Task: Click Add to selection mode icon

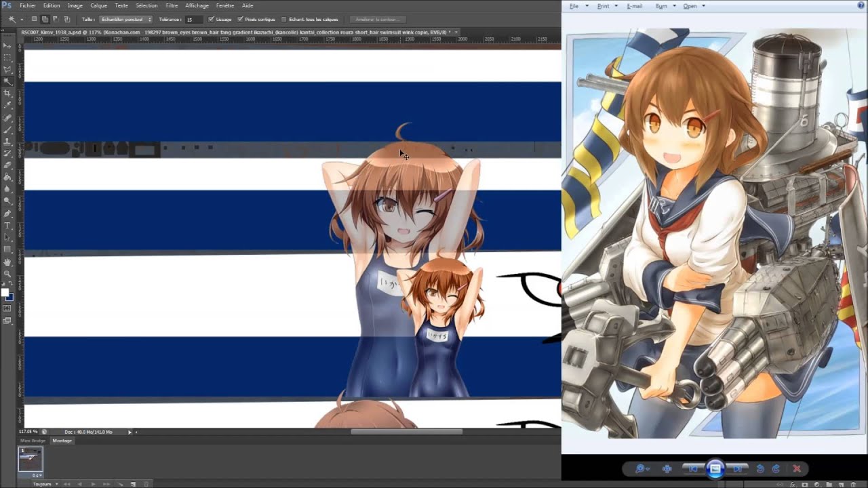Action: [x=45, y=19]
